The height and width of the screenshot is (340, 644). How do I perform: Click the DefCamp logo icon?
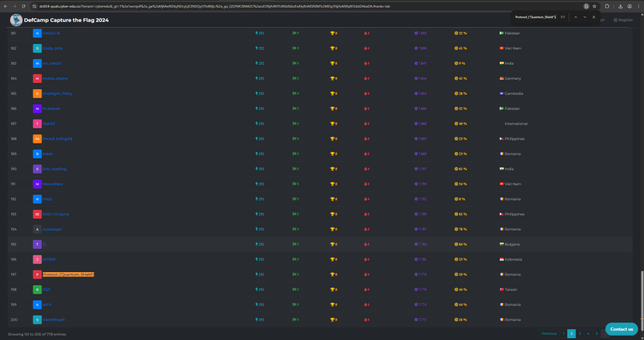[x=16, y=19]
